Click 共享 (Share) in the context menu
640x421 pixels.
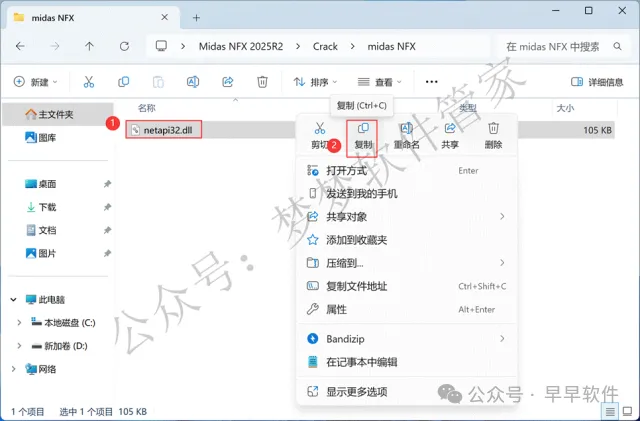pyautogui.click(x=450, y=136)
